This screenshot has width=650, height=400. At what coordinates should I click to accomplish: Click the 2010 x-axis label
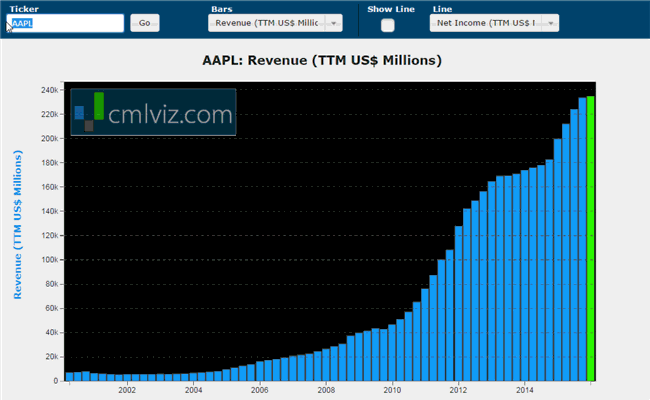point(392,390)
